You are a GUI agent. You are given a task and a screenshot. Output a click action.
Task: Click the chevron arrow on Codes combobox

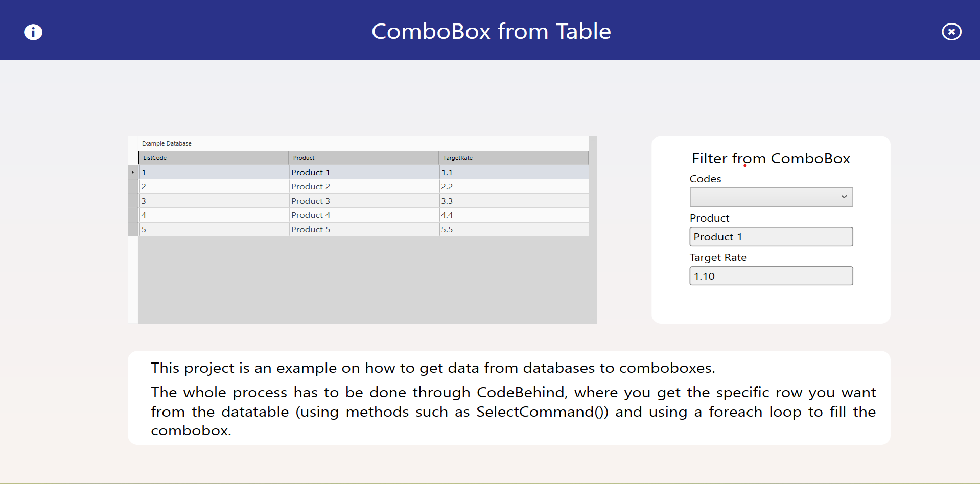tap(844, 197)
